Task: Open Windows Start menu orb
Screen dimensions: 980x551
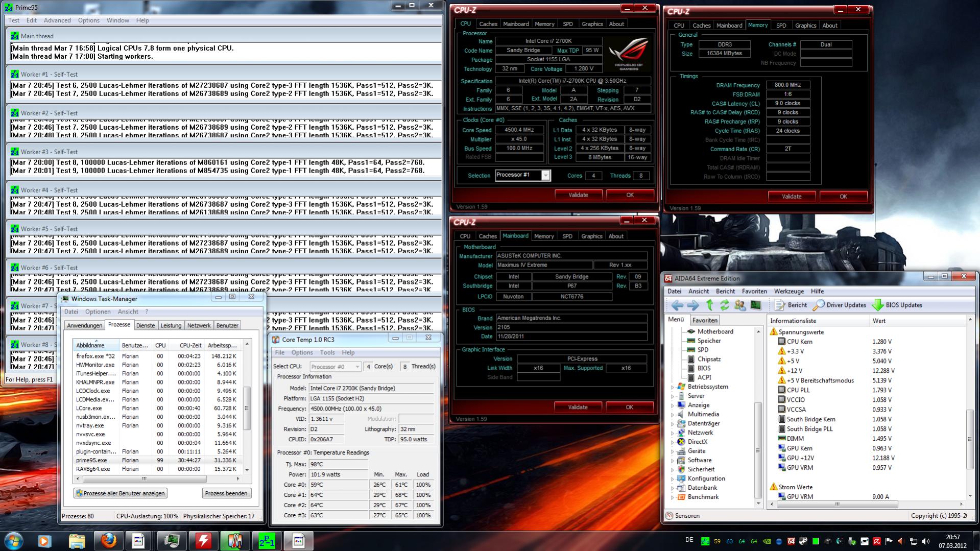Action: [13, 540]
